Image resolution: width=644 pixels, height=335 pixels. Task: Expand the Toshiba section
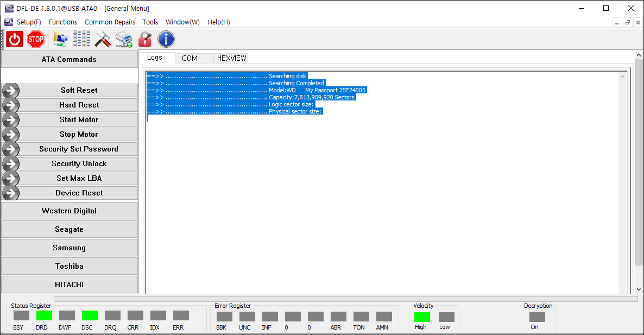tap(69, 267)
